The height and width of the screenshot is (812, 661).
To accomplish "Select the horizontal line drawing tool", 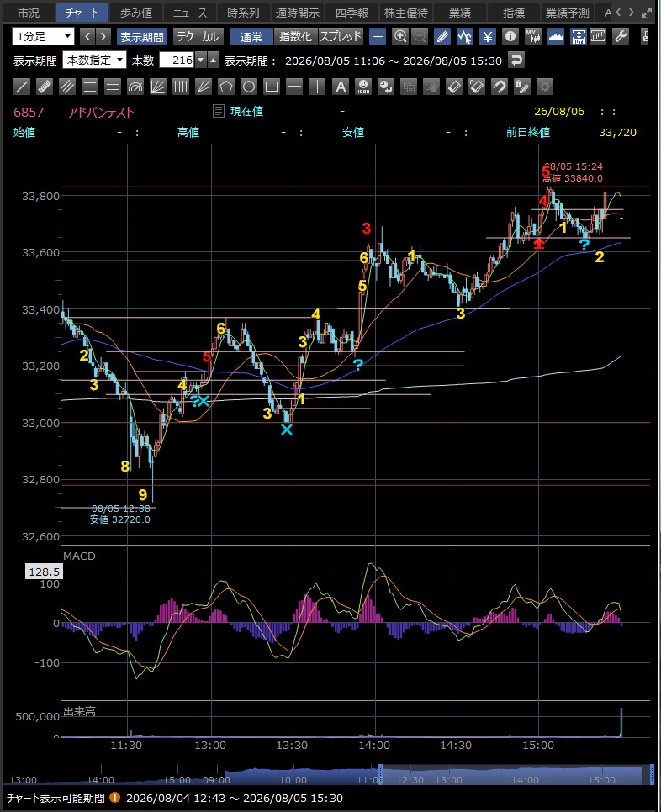I will pos(294,87).
